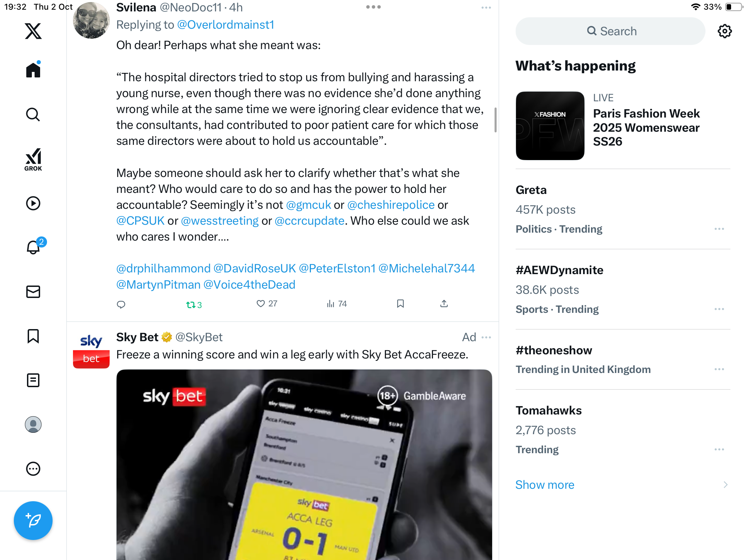This screenshot has width=747, height=560.
Task: Bookmark Svilena's reply
Action: [400, 304]
